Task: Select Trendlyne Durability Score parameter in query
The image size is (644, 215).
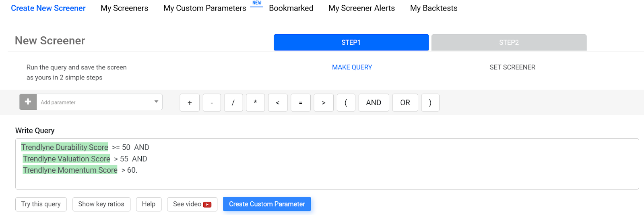Action: (x=64, y=147)
